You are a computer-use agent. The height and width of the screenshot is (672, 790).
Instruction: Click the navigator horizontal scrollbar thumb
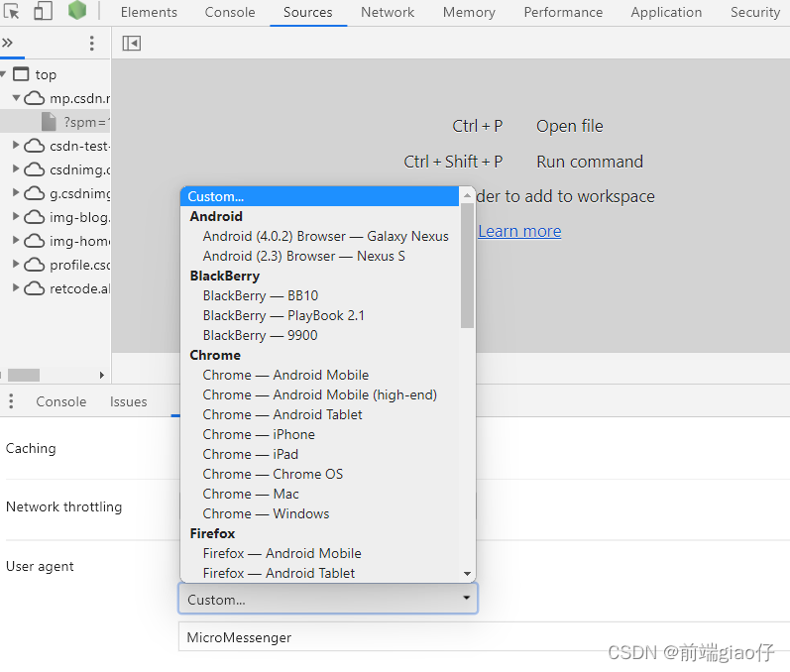pos(24,375)
